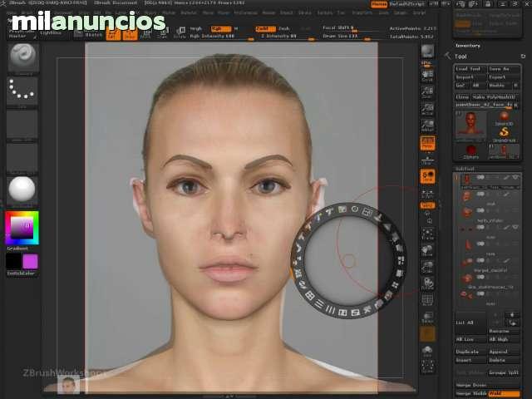Open the Texture menu
The image size is (532, 399).
[325, 13]
